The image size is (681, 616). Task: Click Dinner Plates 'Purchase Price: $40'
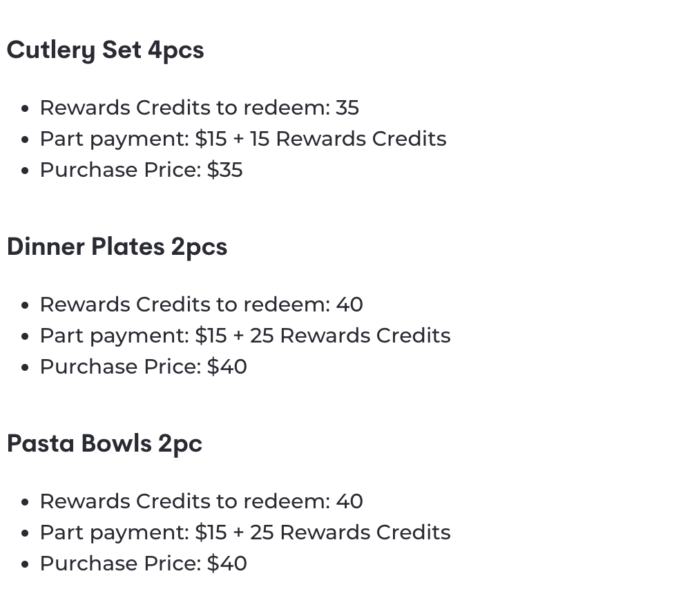(144, 367)
